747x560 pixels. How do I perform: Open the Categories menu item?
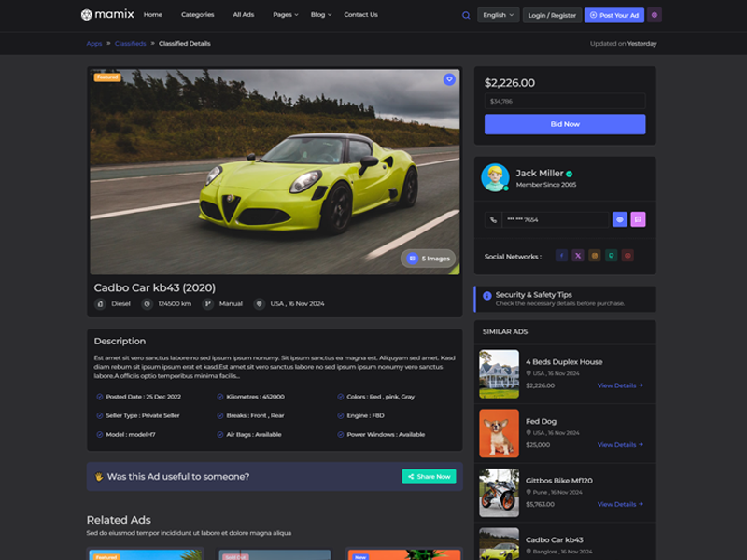pyautogui.click(x=197, y=15)
